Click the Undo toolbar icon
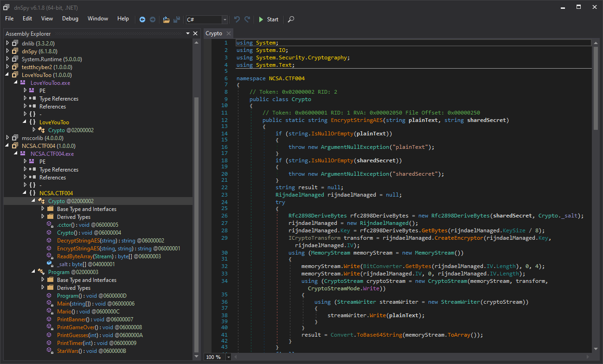The height and width of the screenshot is (364, 603). click(237, 19)
